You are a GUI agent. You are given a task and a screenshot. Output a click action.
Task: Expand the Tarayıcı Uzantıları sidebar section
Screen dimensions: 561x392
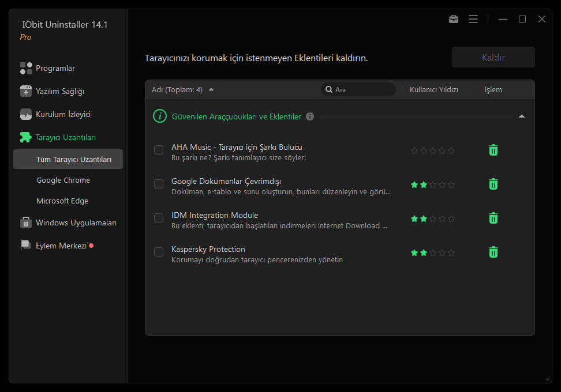[65, 137]
